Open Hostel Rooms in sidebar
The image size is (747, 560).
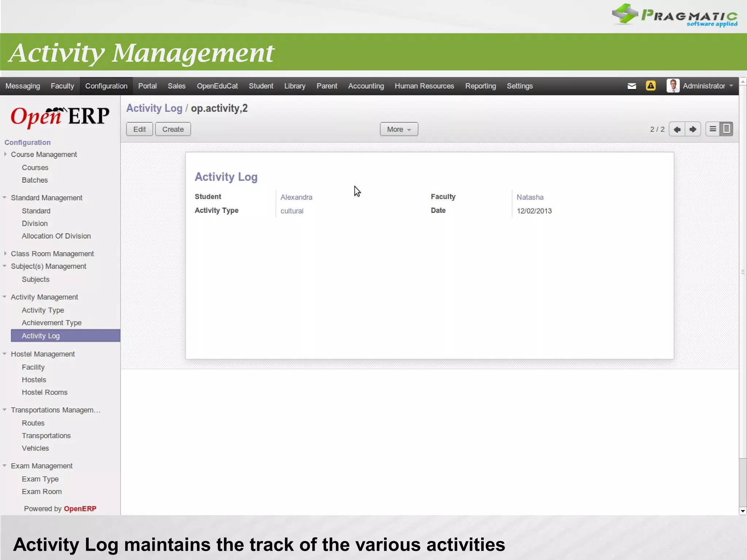point(44,392)
